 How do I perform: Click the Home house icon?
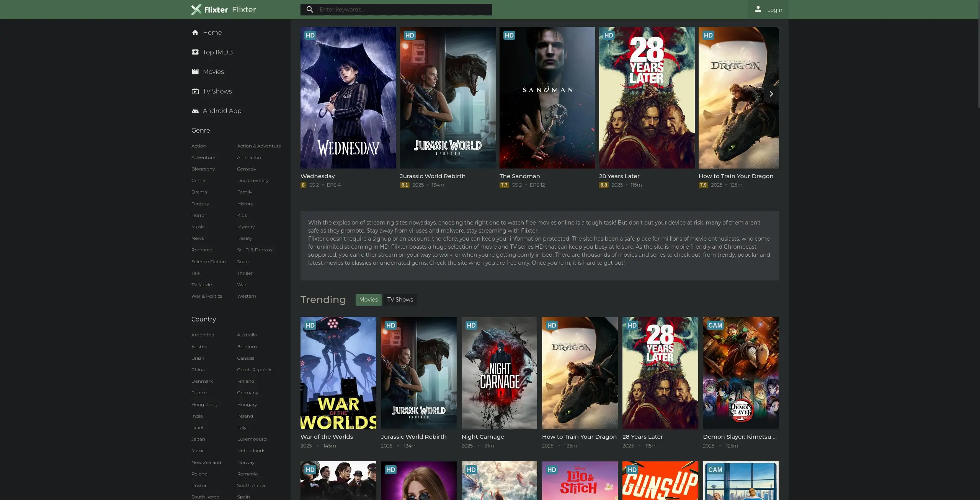click(x=195, y=33)
